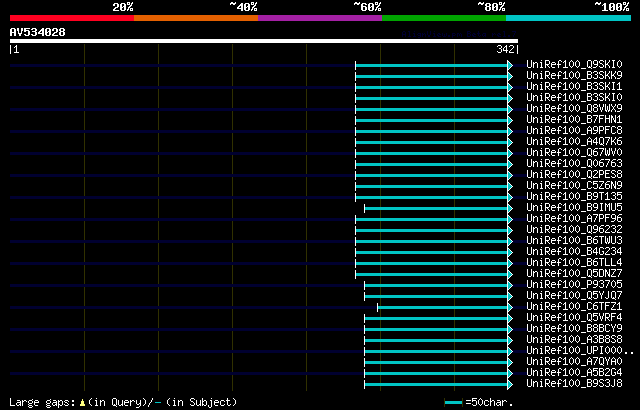This screenshot has width=640, height=410.
Task: Select UniRef100_B8BCY9 label
Action: (574, 329)
